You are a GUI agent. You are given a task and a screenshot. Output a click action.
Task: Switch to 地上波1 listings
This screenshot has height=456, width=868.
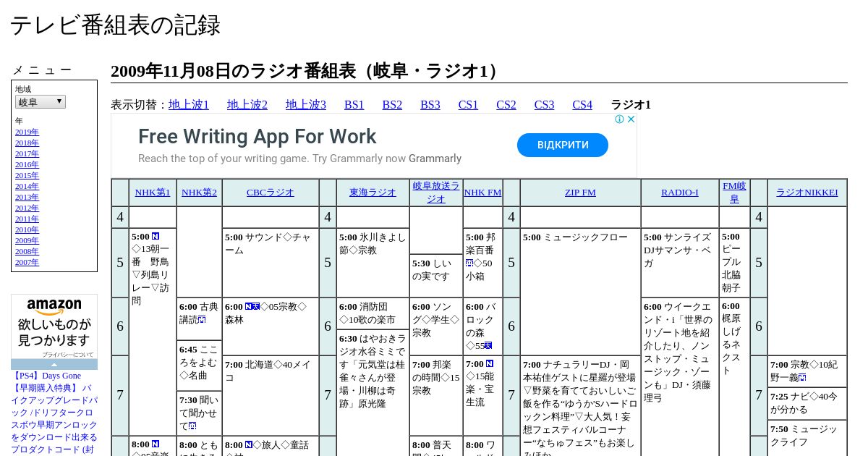(x=189, y=105)
